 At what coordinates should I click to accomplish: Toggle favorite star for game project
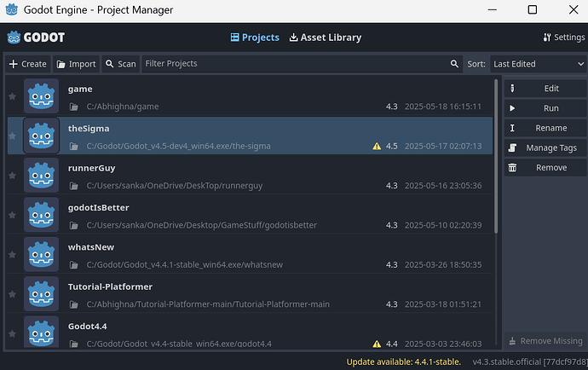coord(13,96)
